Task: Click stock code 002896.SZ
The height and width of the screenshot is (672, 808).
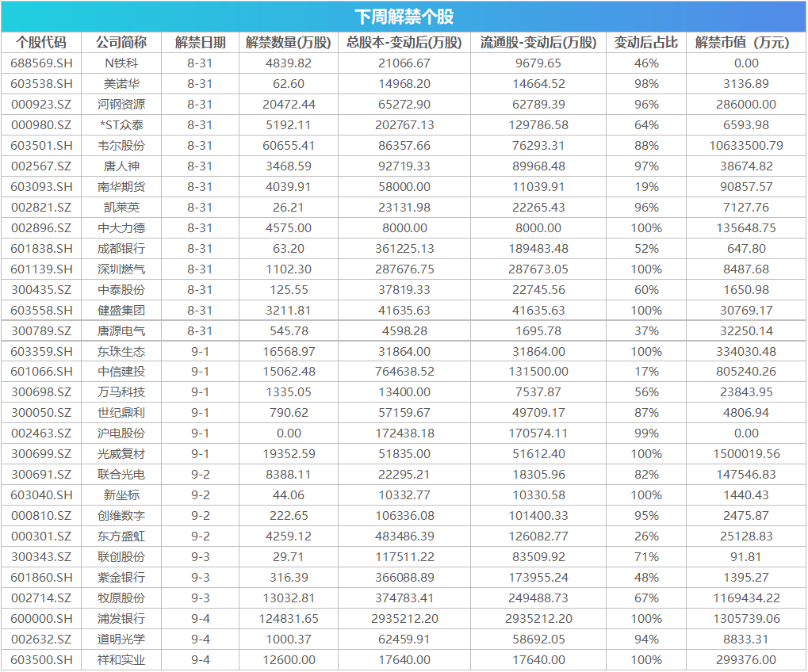Action: tap(41, 228)
